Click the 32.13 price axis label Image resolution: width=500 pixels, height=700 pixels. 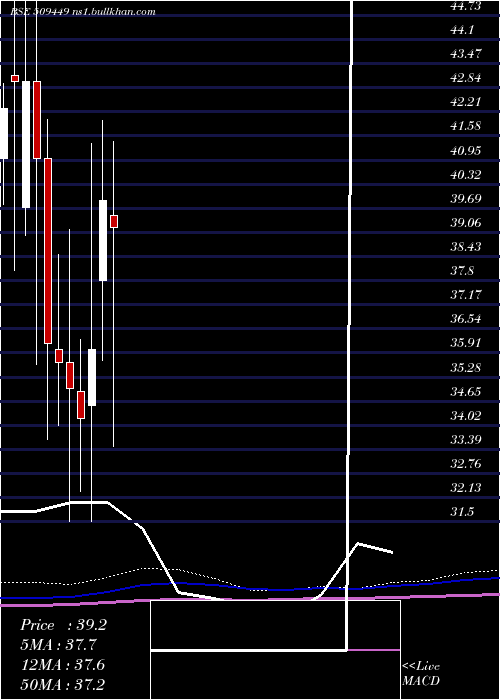[x=466, y=488]
